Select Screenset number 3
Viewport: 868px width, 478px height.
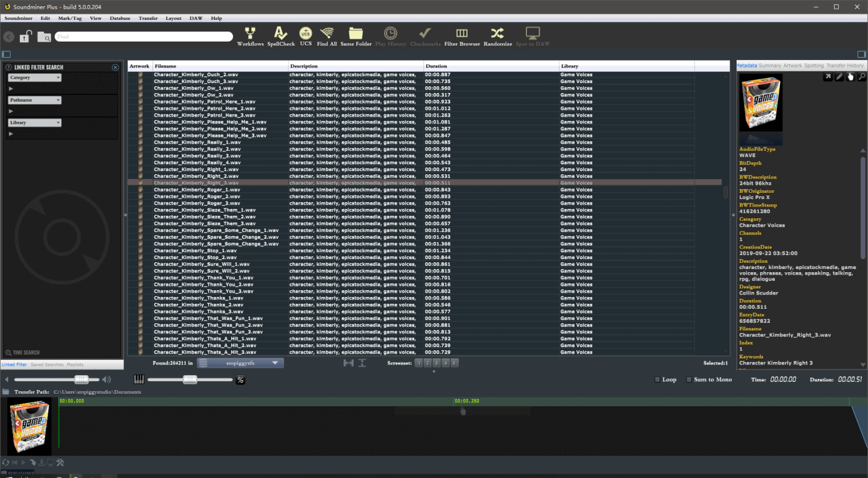click(436, 363)
